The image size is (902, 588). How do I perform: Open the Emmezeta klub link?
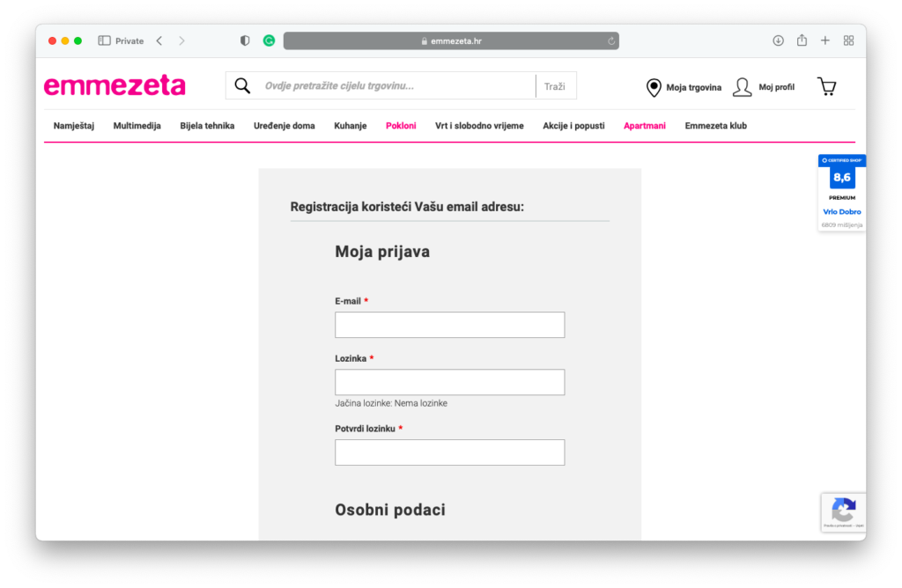pos(715,126)
